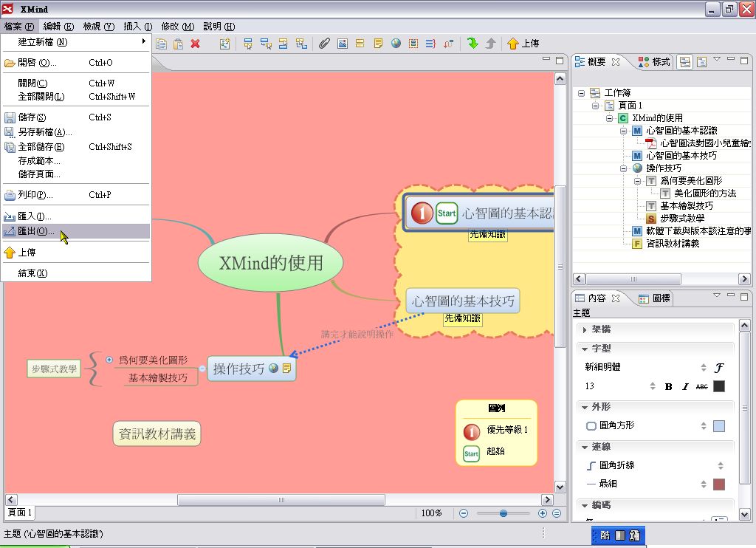756x548 pixels.
Task: Click the zoom in plus button
Action: 543,513
